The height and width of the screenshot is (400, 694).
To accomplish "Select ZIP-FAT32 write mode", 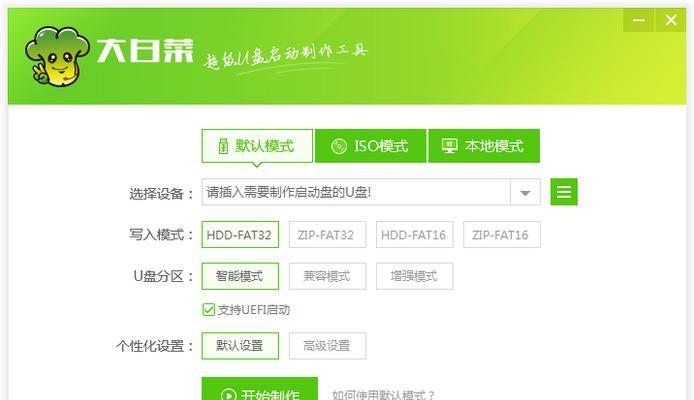I will 327,235.
